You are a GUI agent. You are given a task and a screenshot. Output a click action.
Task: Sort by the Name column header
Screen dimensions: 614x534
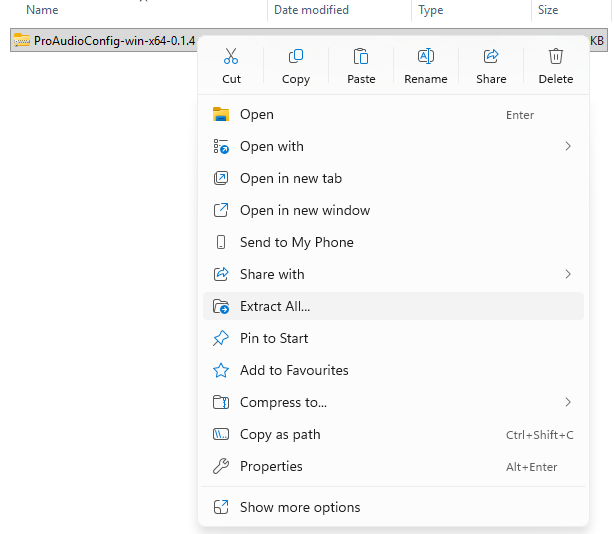click(42, 10)
